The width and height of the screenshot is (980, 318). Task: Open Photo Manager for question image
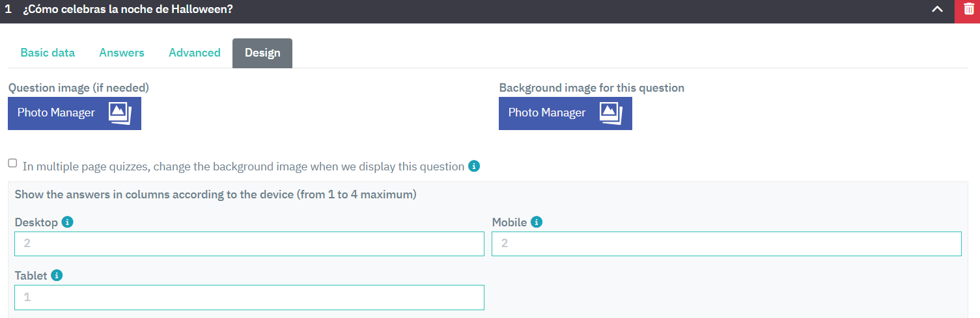click(x=74, y=113)
